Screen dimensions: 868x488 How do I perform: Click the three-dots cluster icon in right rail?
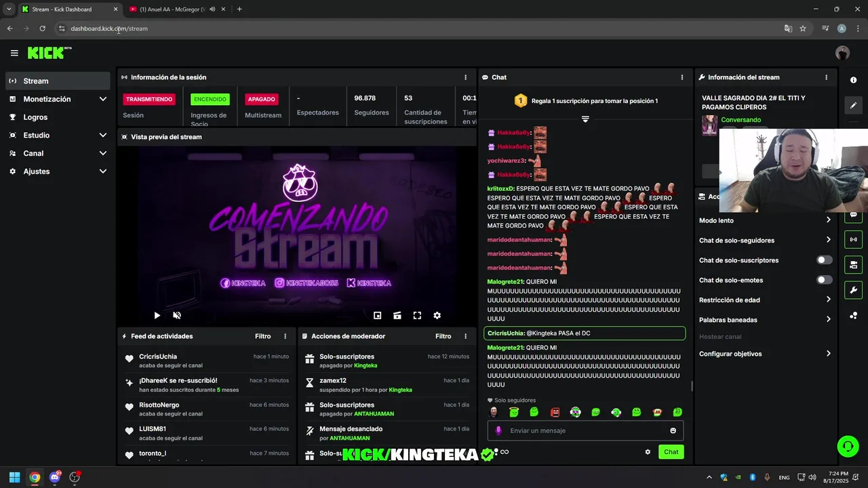pyautogui.click(x=853, y=315)
